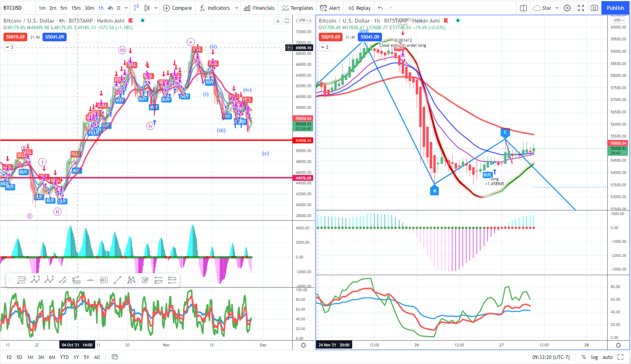Click the down arrow button on left chart
Image resolution: width=631 pixels, height=364 pixels.
[278, 21]
